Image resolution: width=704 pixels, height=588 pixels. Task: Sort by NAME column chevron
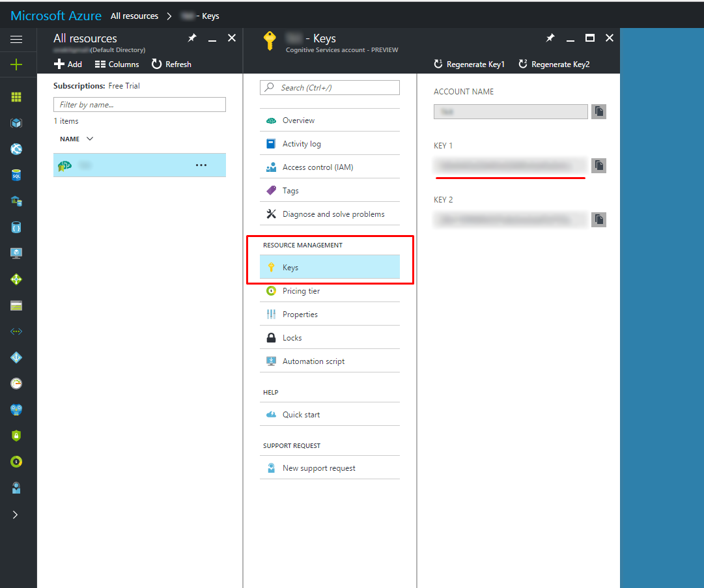[90, 139]
